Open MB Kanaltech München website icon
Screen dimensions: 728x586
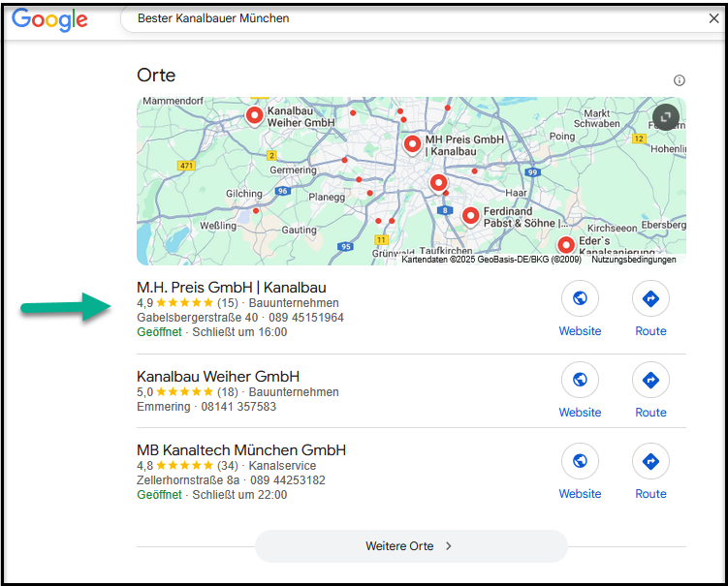click(580, 462)
